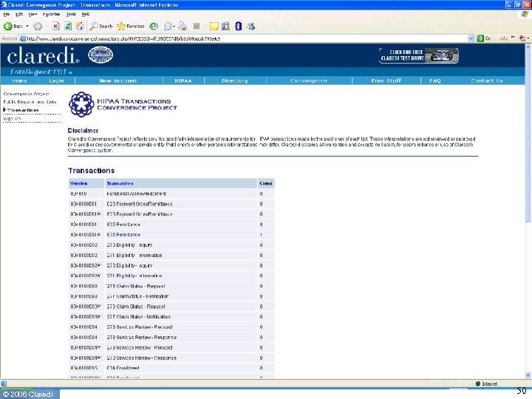Open the HIPAA nav tab

(x=183, y=81)
